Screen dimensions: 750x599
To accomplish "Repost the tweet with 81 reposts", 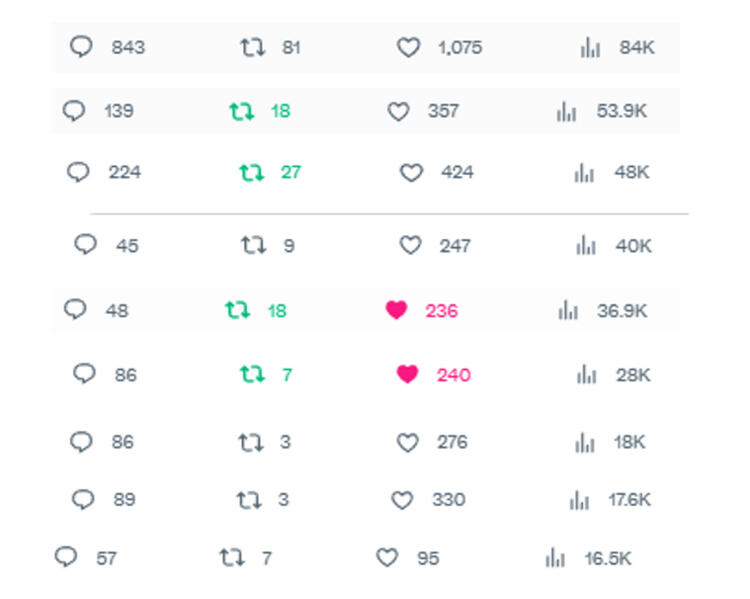I will click(252, 47).
